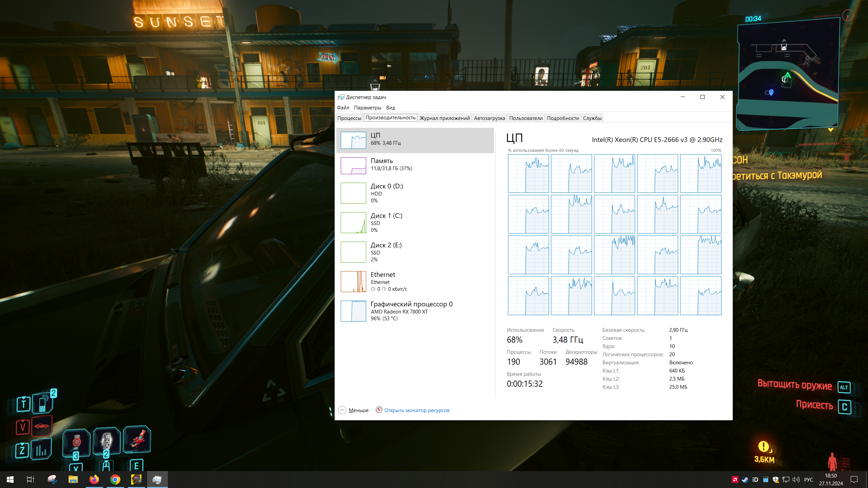Click the blue memory-chip tray icon

click(x=765, y=480)
